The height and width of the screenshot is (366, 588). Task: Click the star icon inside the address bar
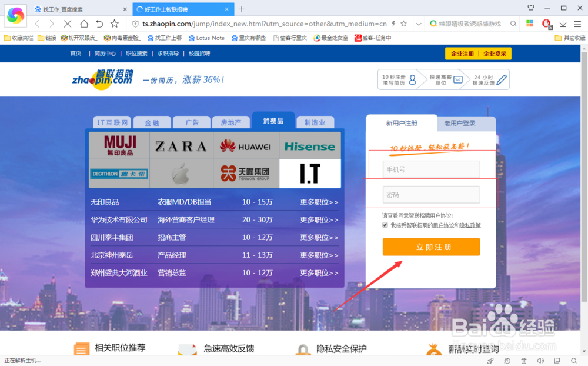(403, 24)
